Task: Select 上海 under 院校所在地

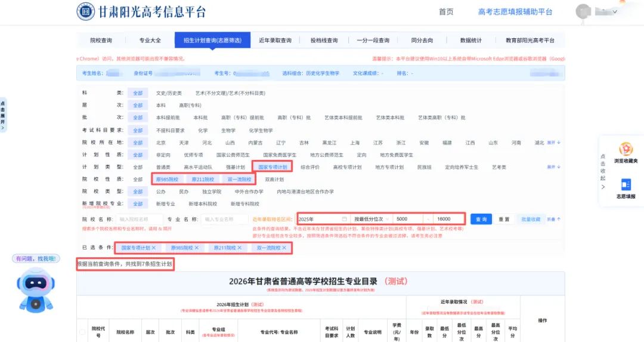Action: click(x=355, y=143)
